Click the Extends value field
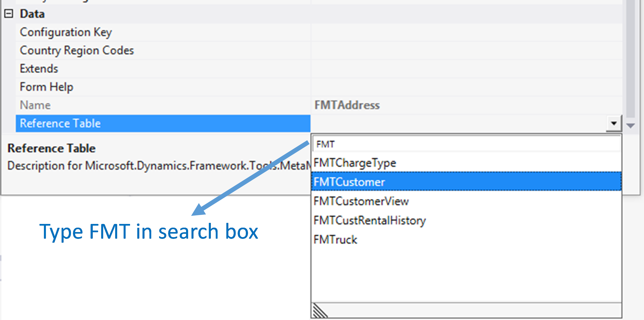 465,69
